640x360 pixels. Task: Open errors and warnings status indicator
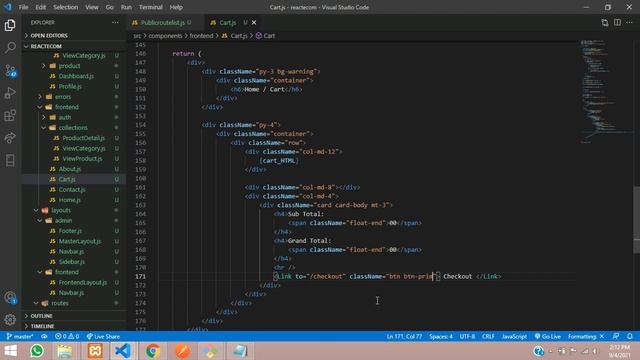point(67,336)
